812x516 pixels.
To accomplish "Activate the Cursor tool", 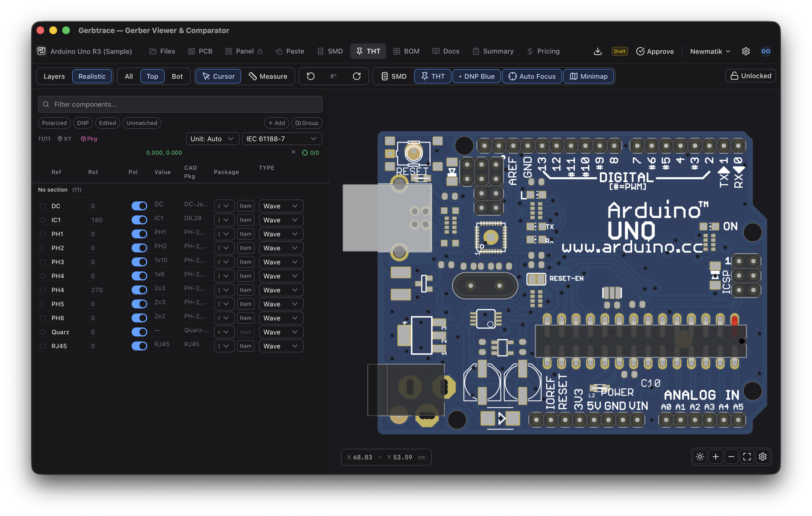I will click(218, 76).
